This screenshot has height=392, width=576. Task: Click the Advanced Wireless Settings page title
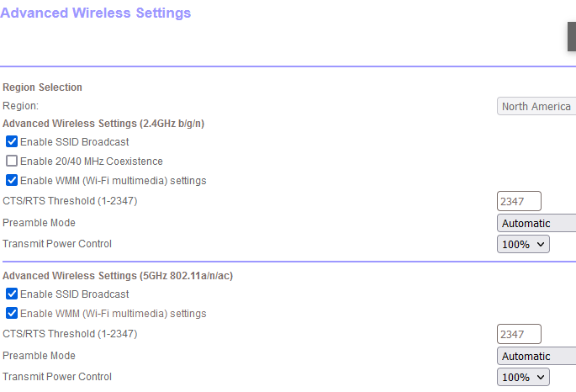96,13
